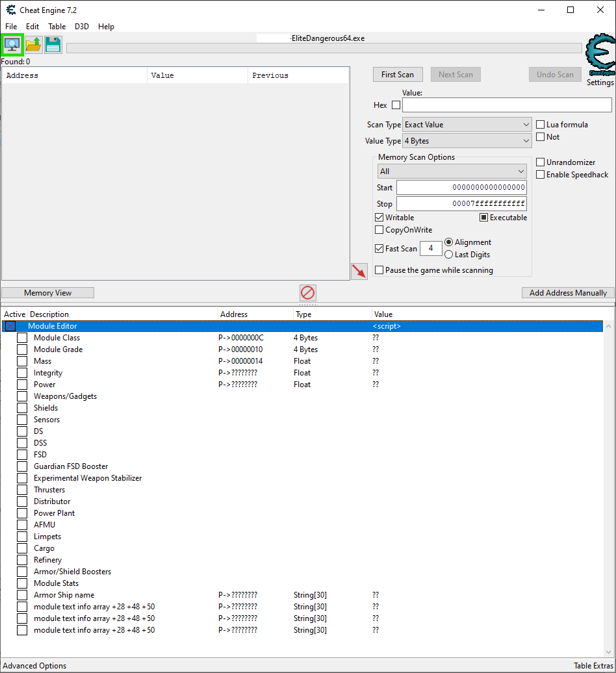The image size is (616, 673).
Task: Open the Value Type dropdown
Action: click(x=467, y=141)
